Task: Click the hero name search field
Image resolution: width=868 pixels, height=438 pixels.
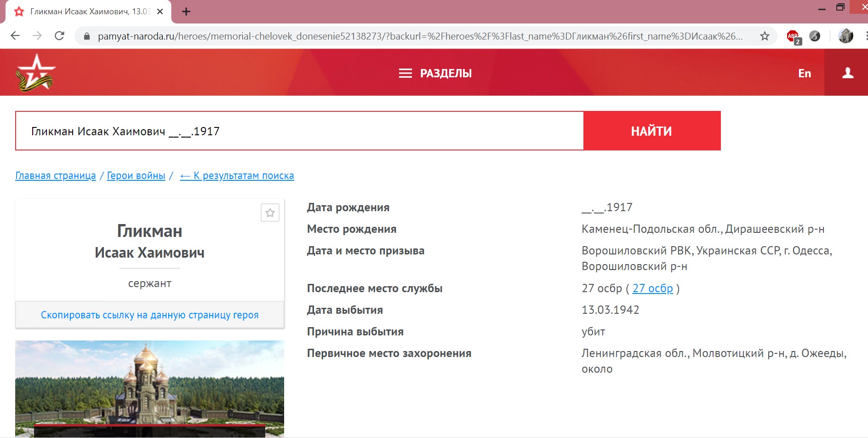Action: coord(299,131)
